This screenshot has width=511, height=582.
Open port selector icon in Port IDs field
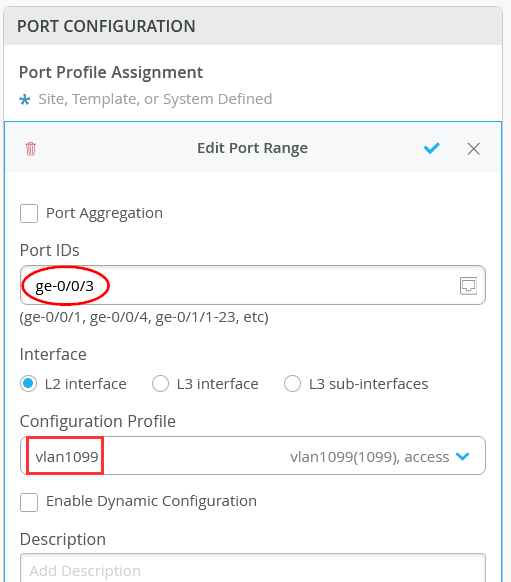point(468,286)
